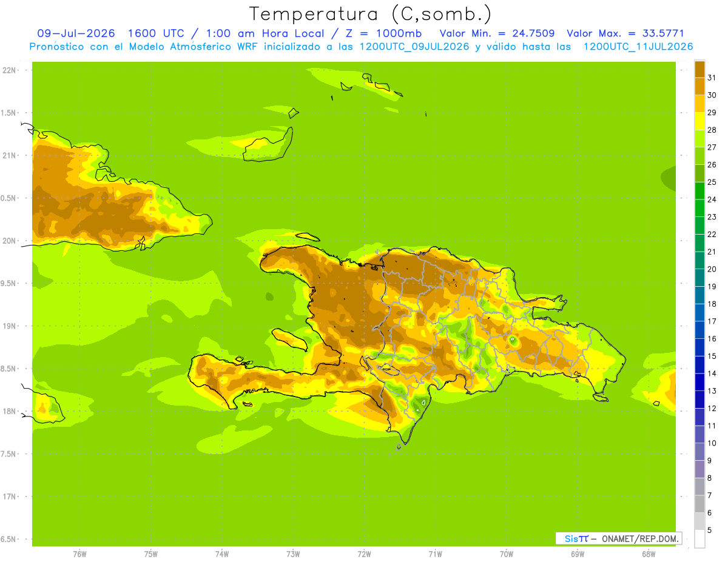The image size is (728, 562).
Task: Click the "19N" latitude axis label
Action: click(8, 326)
